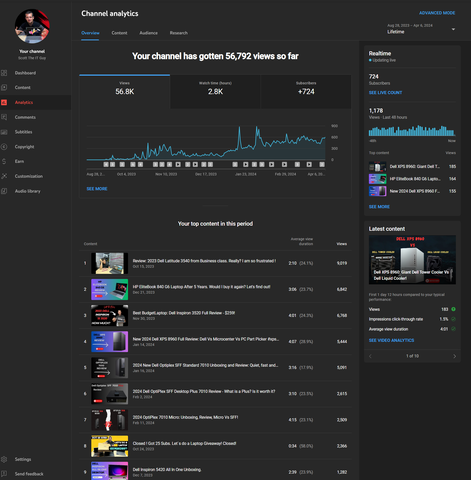Click realtime New 2024 Dell XPS 8960 row
The width and height of the screenshot is (471, 480).
point(412,191)
